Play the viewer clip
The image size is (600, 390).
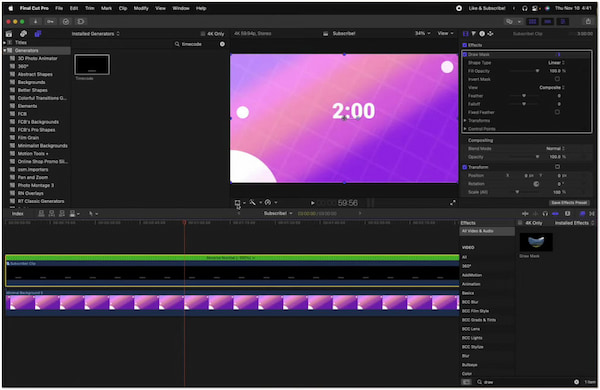point(313,203)
